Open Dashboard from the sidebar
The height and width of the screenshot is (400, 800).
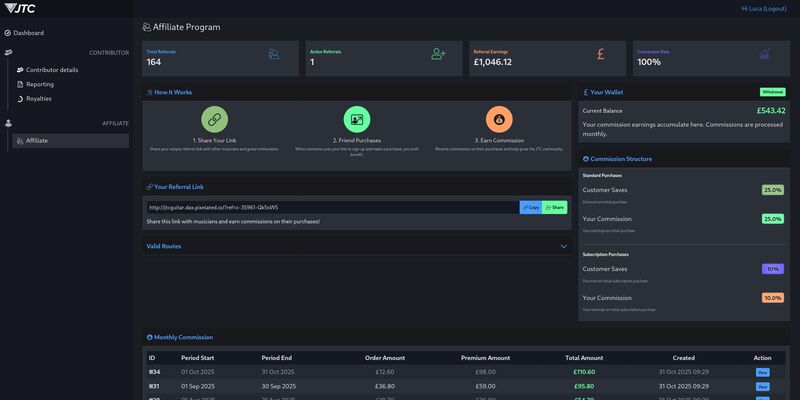click(x=29, y=33)
